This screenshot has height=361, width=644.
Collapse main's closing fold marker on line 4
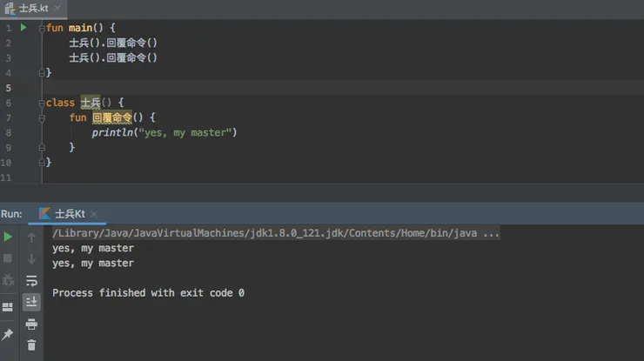pos(42,73)
